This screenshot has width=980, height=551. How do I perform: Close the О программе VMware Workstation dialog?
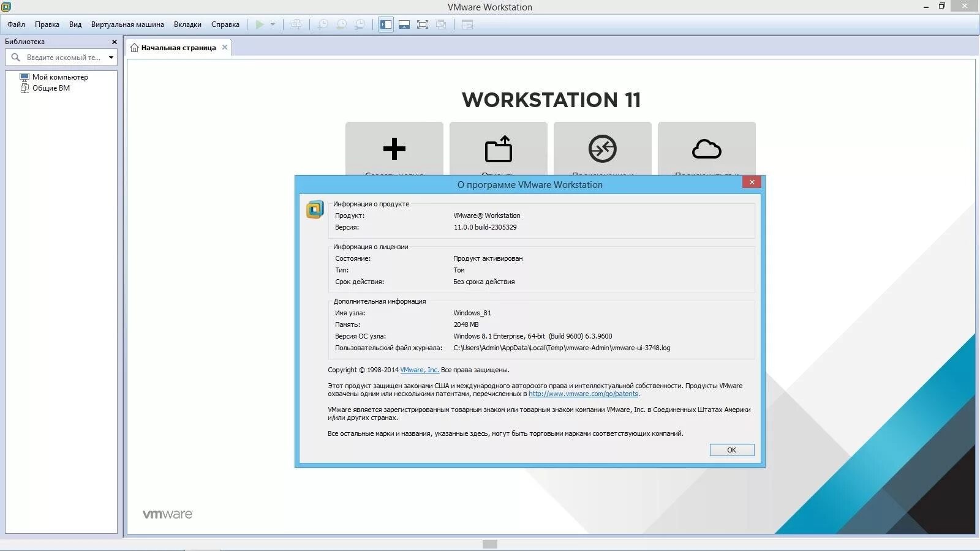click(752, 182)
